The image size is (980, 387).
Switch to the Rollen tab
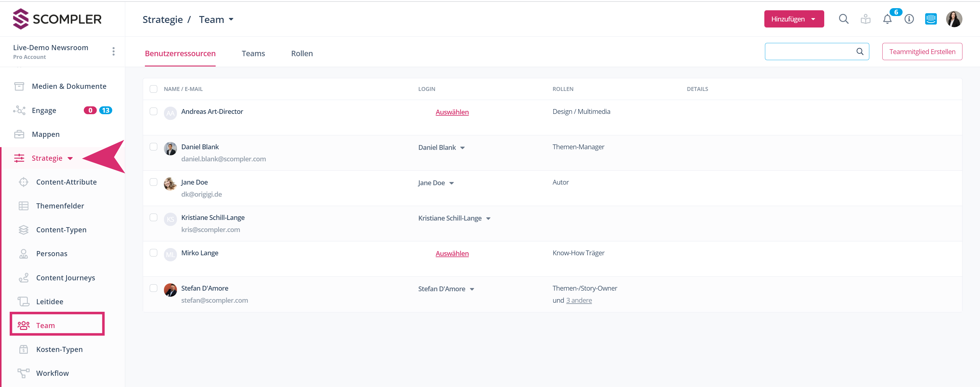[302, 53]
